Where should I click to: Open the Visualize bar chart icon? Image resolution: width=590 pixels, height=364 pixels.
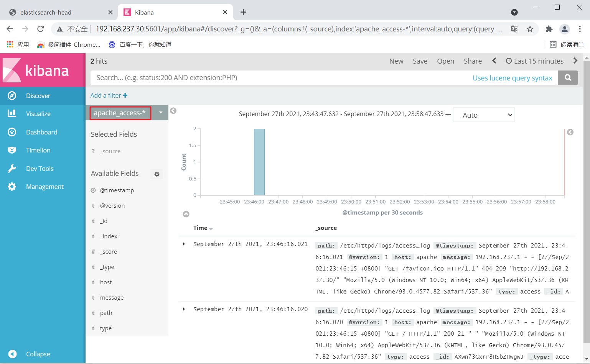click(x=12, y=113)
